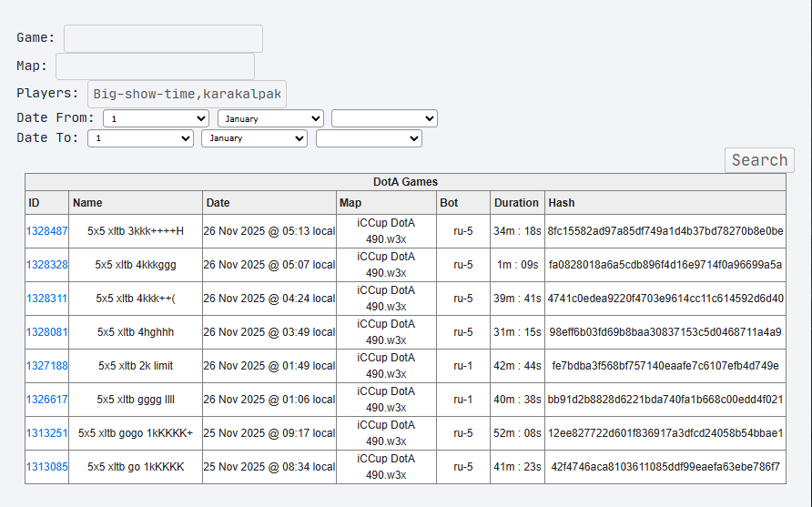
Task: Open game ID 1326617 link
Action: 46,400
